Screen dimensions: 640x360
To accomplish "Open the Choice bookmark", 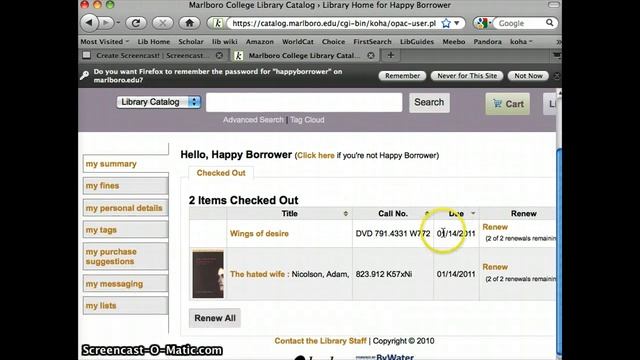I will tap(333, 42).
